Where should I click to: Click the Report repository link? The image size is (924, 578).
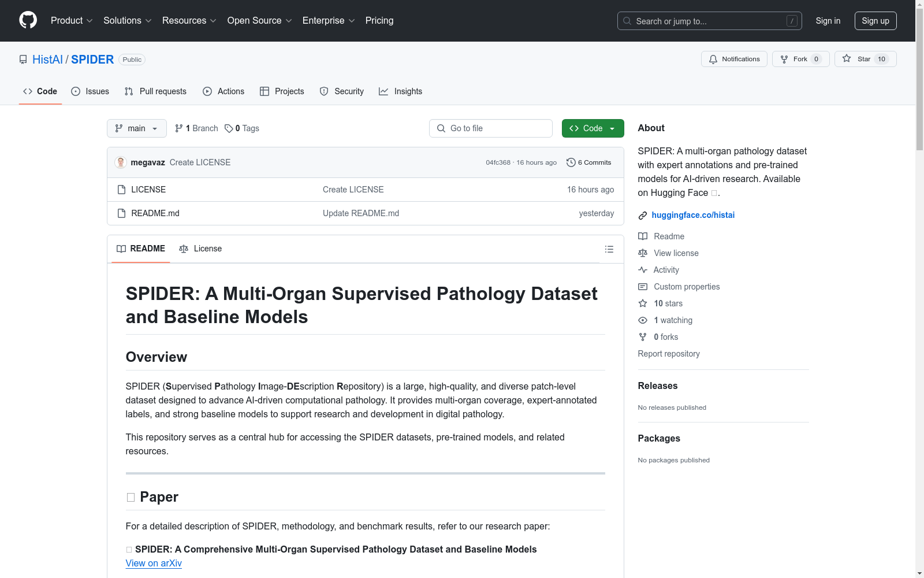(669, 354)
